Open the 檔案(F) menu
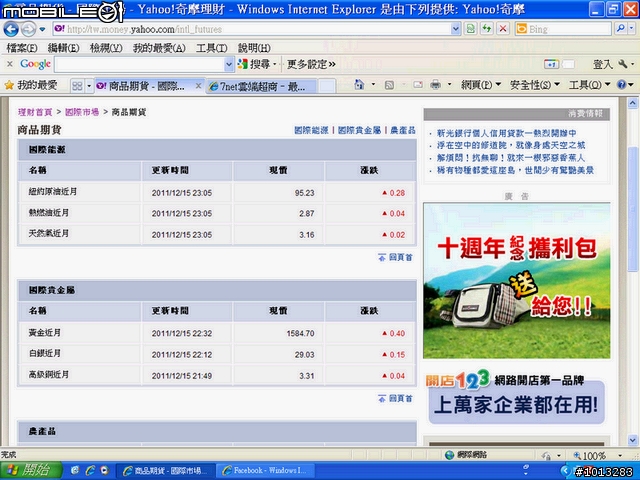The height and width of the screenshot is (480, 640). tap(22, 48)
